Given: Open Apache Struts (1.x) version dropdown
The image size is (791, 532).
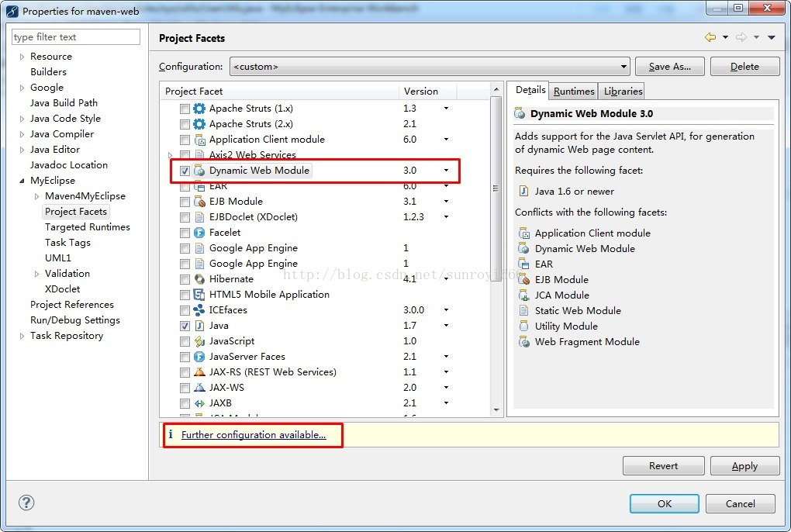Looking at the screenshot, I should pos(446,109).
